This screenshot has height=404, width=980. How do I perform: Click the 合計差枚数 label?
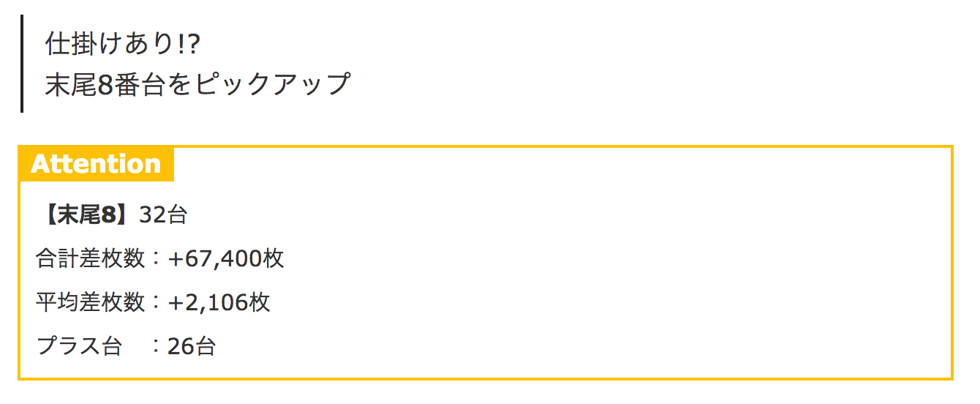(x=91, y=258)
